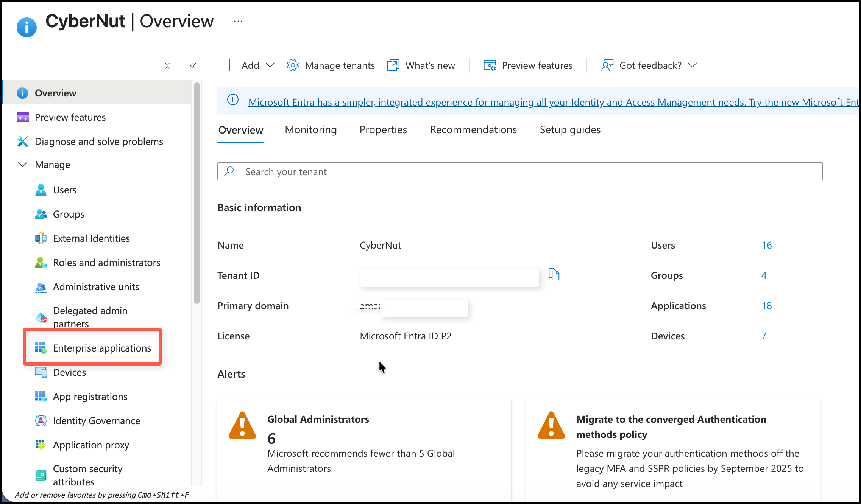Collapse the sidebar with double chevron
This screenshot has height=504, width=861.
[x=193, y=66]
